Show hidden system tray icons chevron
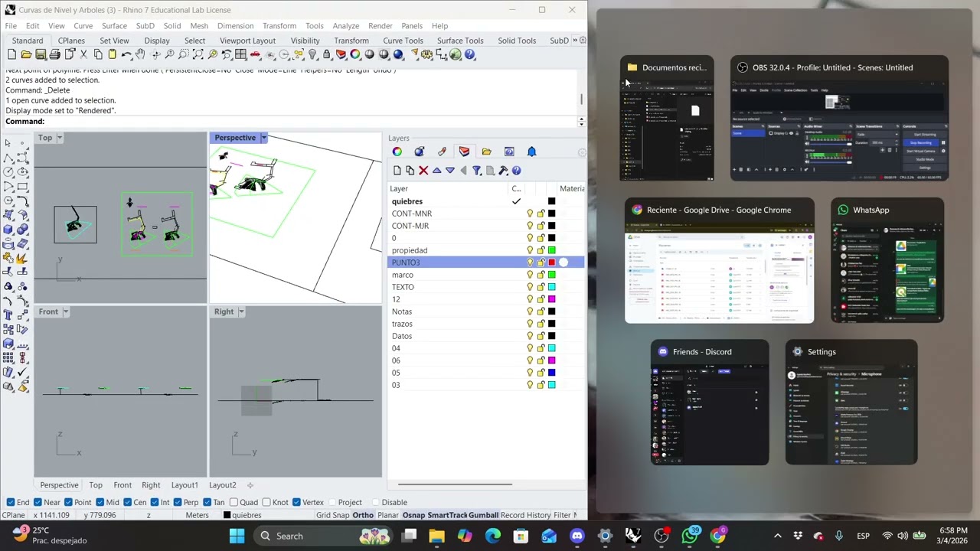The width and height of the screenshot is (980, 551). [x=777, y=536]
